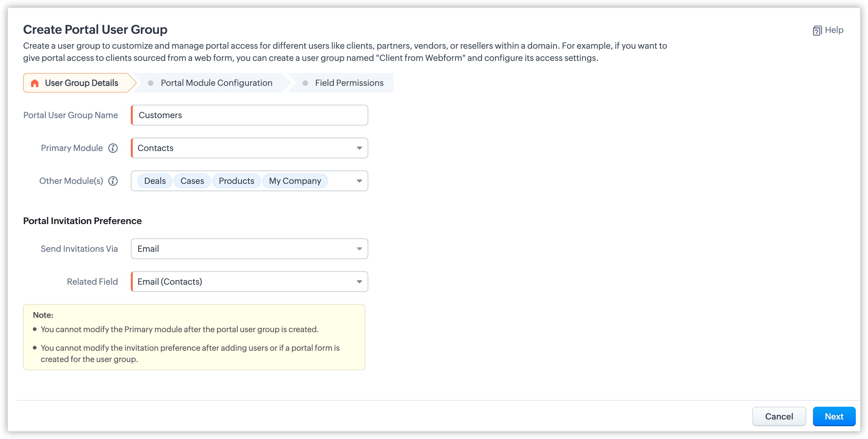The width and height of the screenshot is (868, 439).
Task: Click the Portal User Group Name field
Action: pyautogui.click(x=249, y=115)
